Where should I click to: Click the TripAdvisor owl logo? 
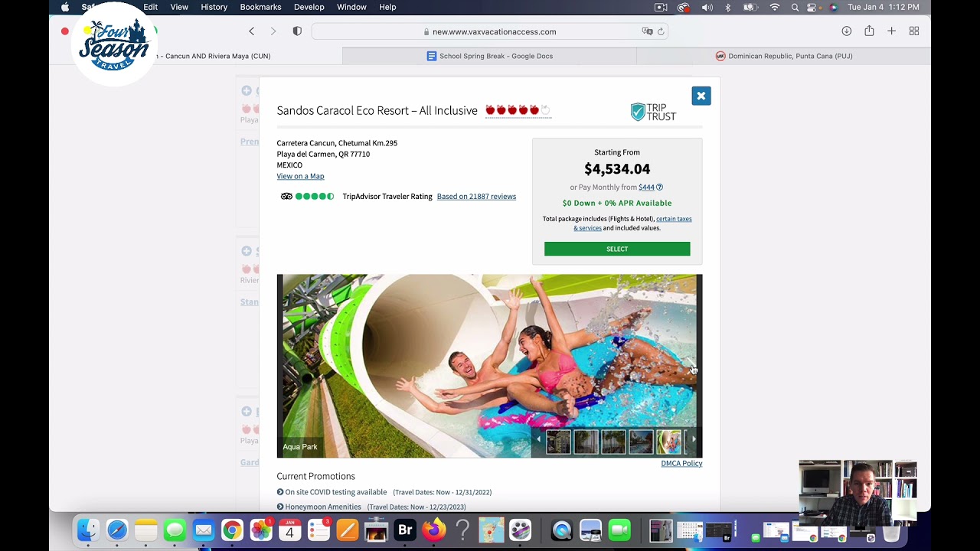point(286,197)
